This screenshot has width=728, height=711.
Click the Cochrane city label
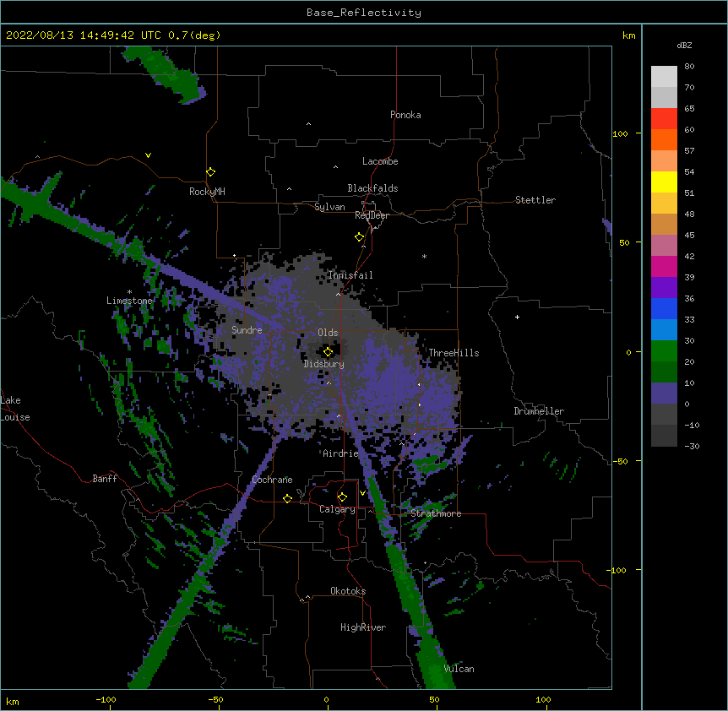point(272,480)
